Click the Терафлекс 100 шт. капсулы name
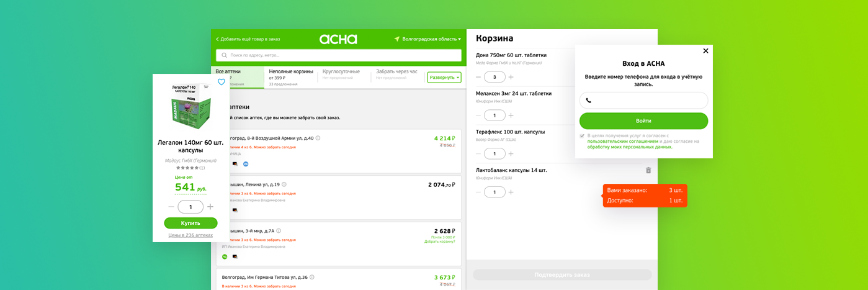This screenshot has height=290, width=868. (510, 132)
